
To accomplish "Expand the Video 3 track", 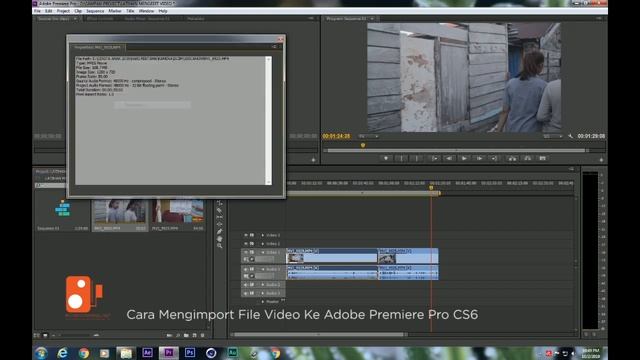I will [263, 235].
